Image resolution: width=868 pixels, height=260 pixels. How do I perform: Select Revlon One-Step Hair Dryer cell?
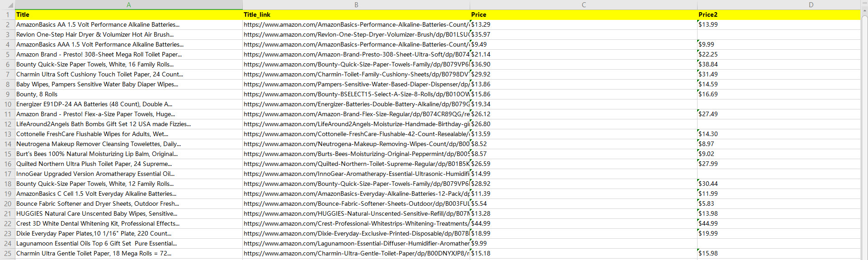pos(129,34)
